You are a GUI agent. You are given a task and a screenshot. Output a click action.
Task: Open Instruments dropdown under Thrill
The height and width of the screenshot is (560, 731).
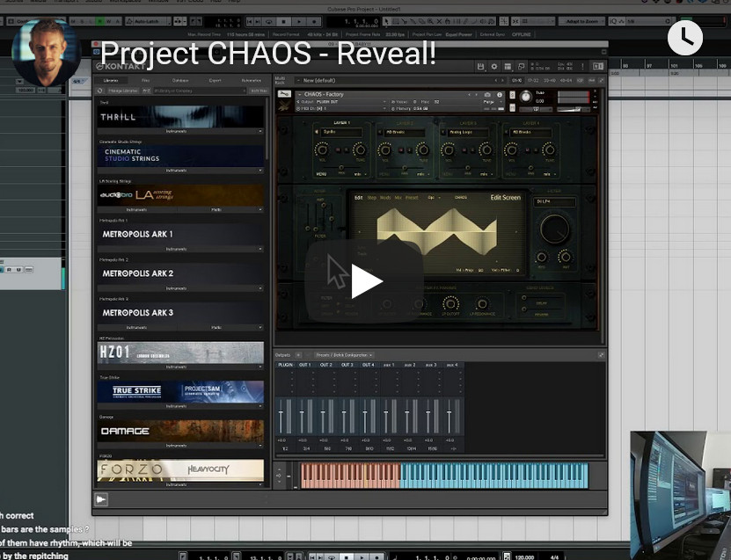pos(180,131)
